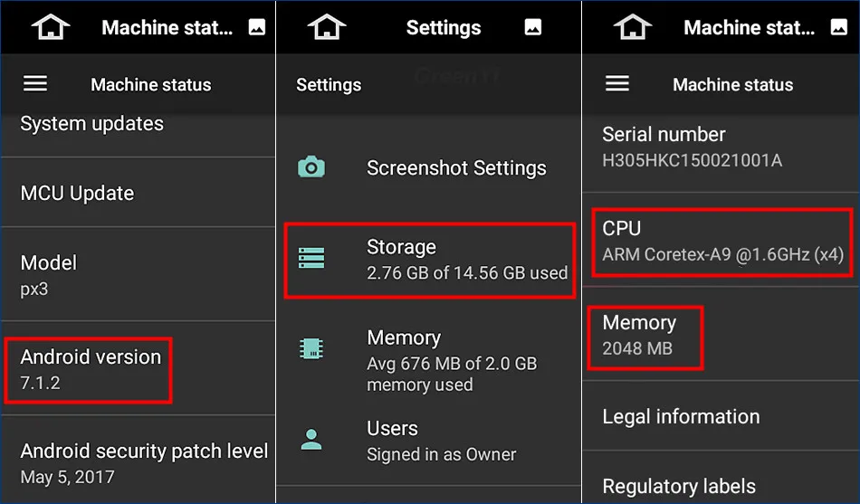Tap Android security patch level entry
The image size is (860, 504).
[x=139, y=460]
